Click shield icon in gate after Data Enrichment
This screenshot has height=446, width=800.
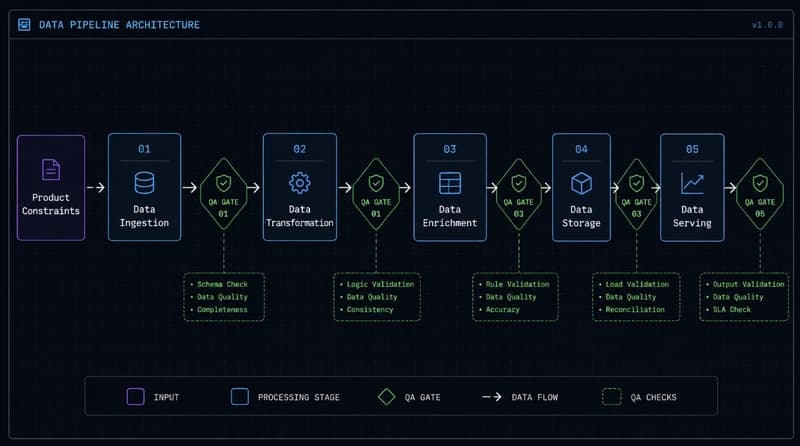click(x=519, y=183)
